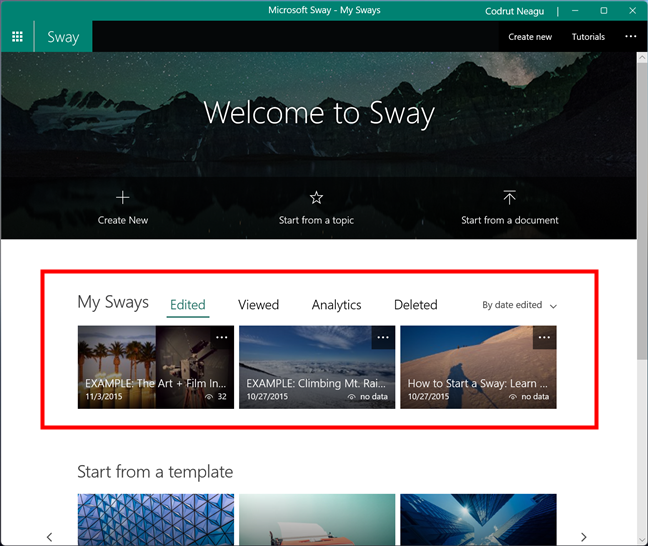The height and width of the screenshot is (546, 648).
Task: Open the skyscrapers template thumbnail
Action: coord(478,520)
